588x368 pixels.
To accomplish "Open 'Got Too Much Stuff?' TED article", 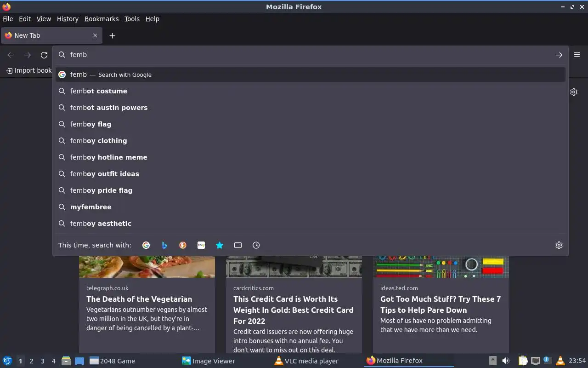I will pos(440,305).
